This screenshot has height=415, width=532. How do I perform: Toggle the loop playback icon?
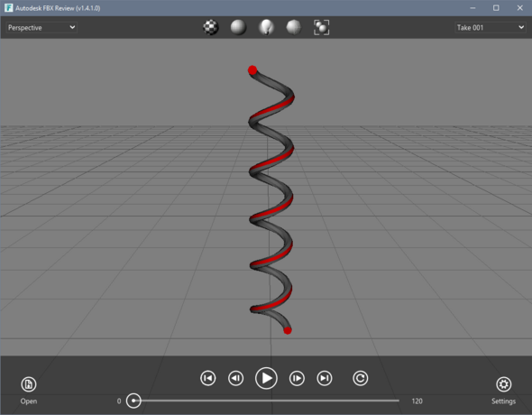(361, 378)
